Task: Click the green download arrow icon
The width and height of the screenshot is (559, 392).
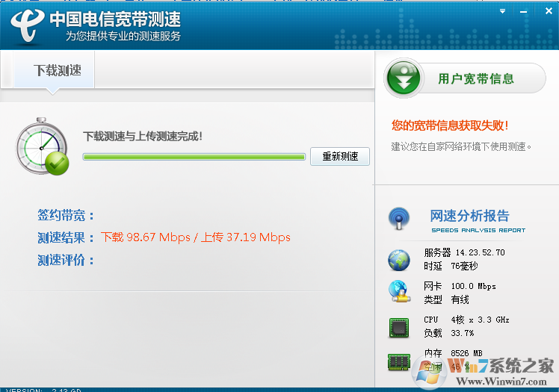Action: (x=404, y=78)
